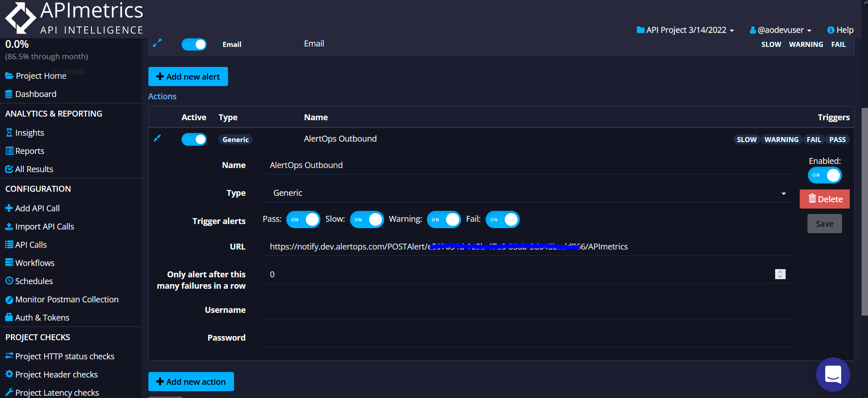Open API Calls in the sidebar

click(30, 245)
